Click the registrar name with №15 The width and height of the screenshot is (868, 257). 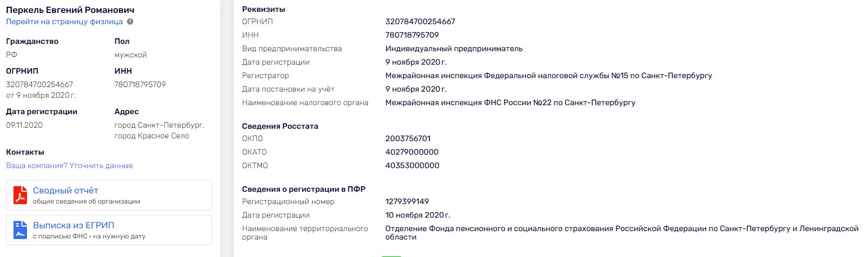[x=548, y=75]
